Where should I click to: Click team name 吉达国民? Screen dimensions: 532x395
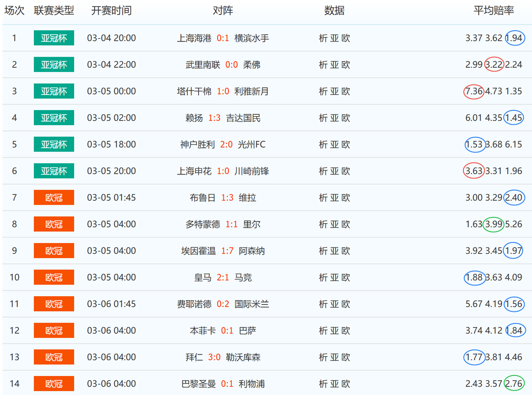243,118
